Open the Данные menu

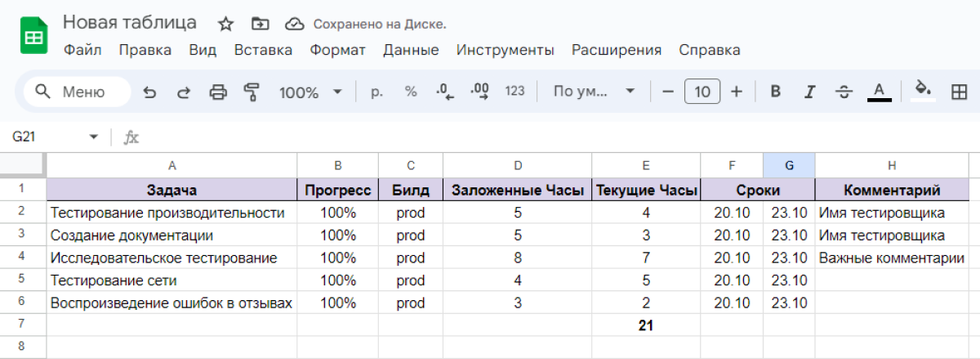coord(411,50)
